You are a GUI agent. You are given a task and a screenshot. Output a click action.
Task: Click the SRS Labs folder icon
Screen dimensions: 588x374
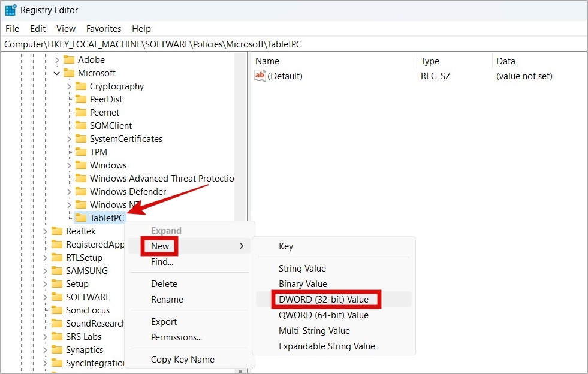56,336
